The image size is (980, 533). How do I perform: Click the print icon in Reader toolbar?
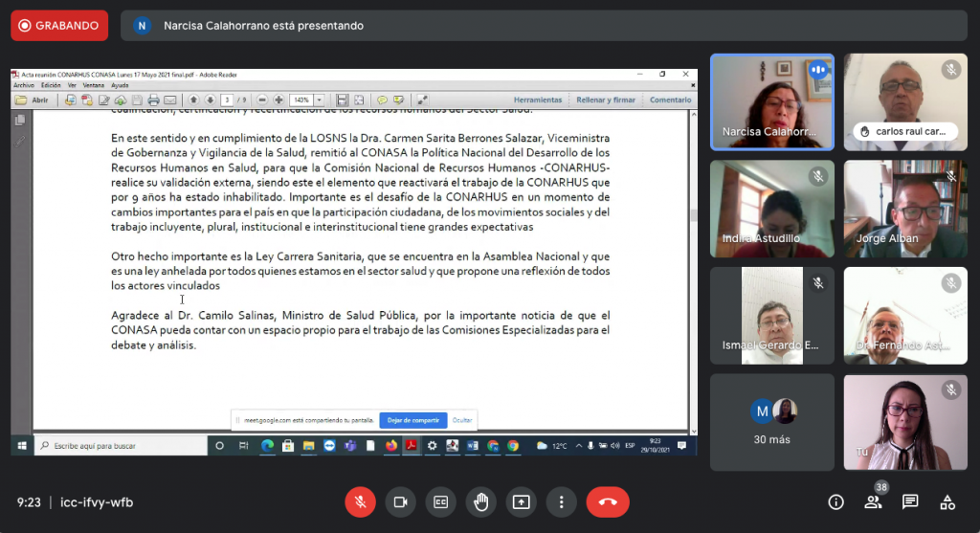click(x=153, y=100)
